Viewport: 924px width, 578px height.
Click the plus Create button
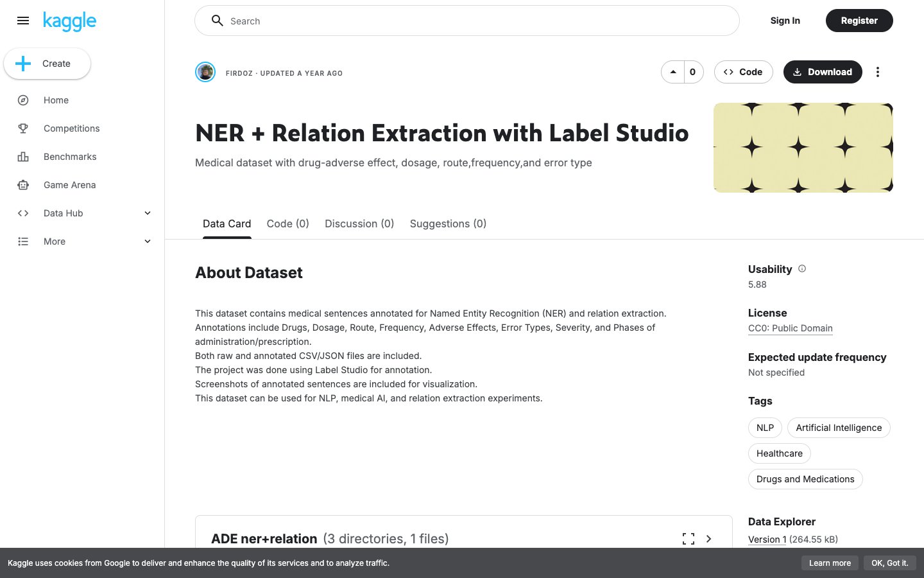[x=47, y=64]
